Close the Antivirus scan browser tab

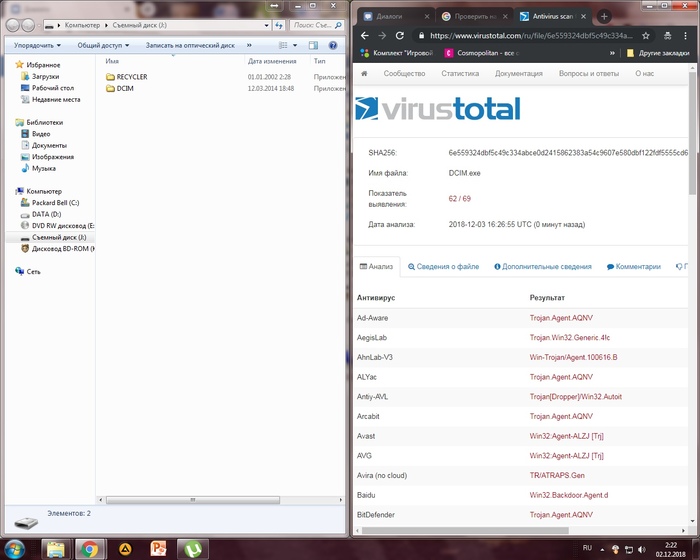coord(583,17)
